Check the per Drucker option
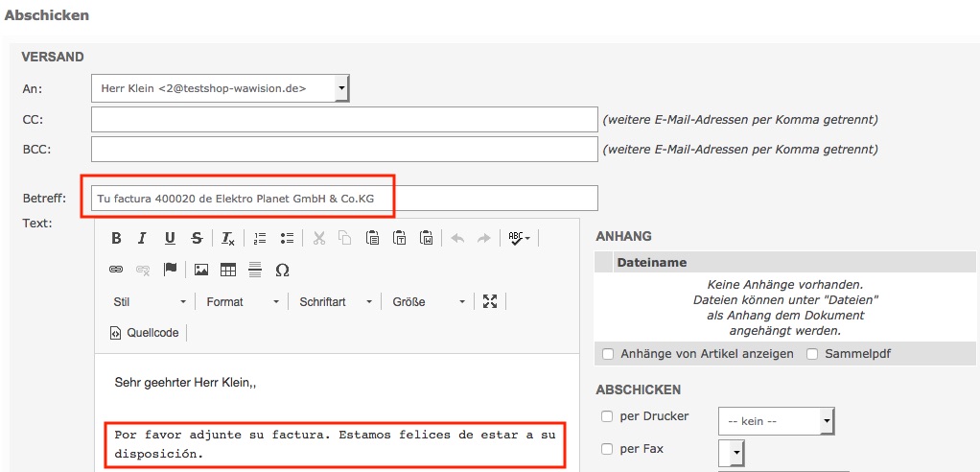The image size is (980, 472). [606, 416]
